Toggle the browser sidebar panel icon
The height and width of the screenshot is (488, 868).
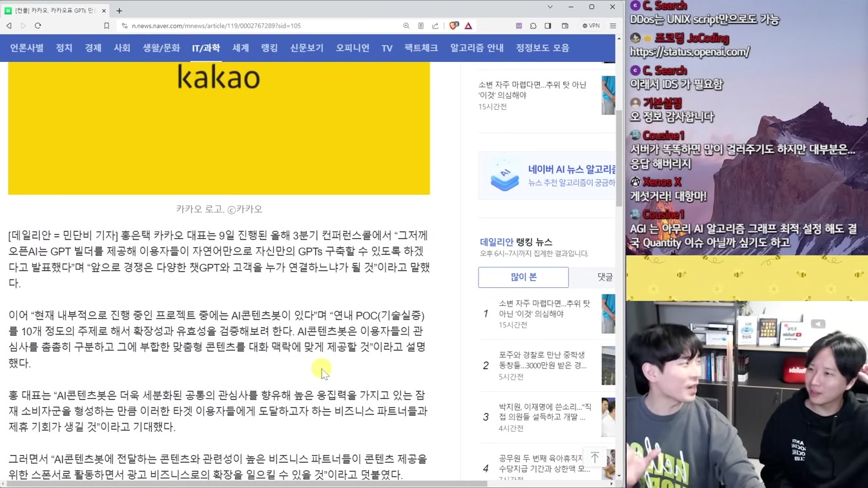pyautogui.click(x=548, y=26)
